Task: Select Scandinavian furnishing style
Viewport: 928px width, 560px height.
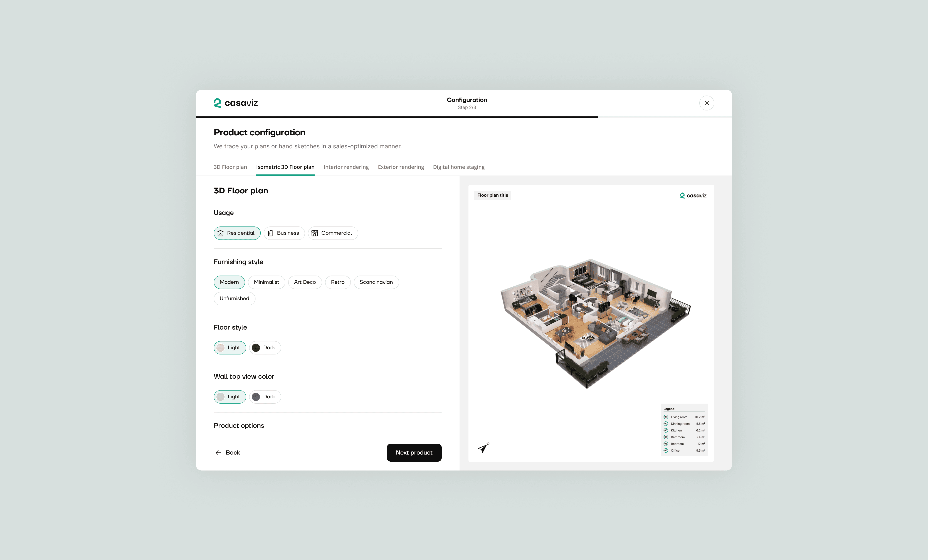Action: pyautogui.click(x=376, y=282)
